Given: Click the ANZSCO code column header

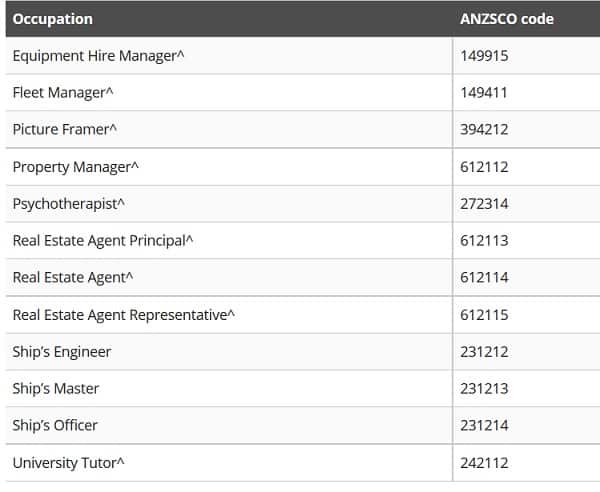Looking at the screenshot, I should 507,19.
